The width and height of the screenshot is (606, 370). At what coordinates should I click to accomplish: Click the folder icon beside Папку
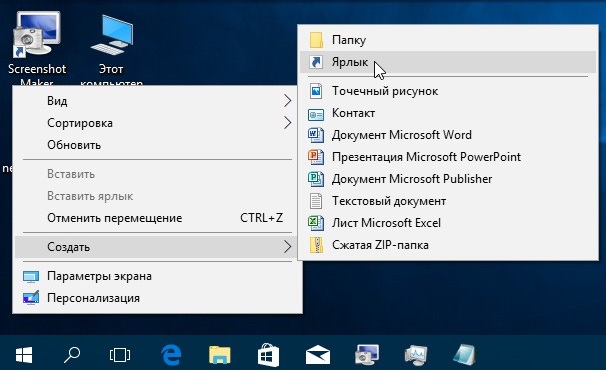[x=316, y=40]
